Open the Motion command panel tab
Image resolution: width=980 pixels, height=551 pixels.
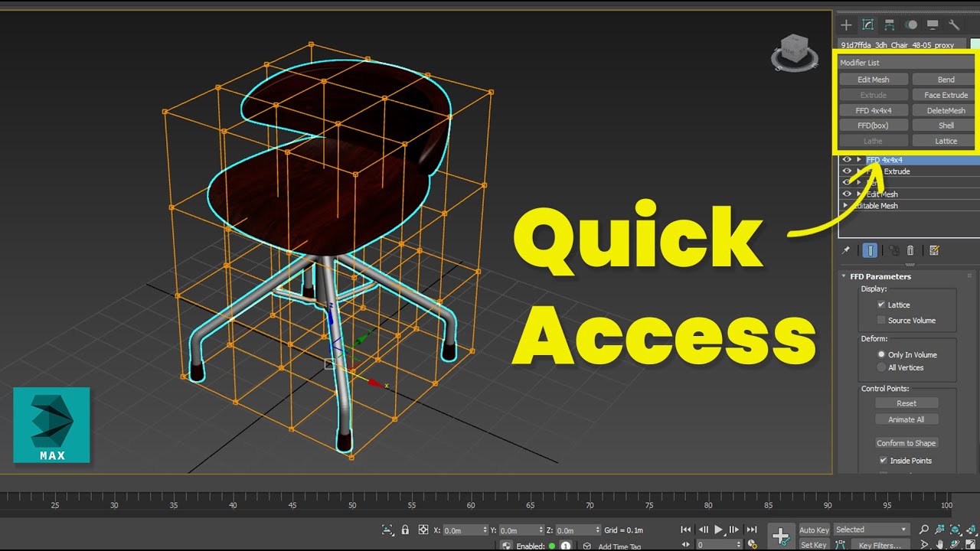click(x=911, y=25)
